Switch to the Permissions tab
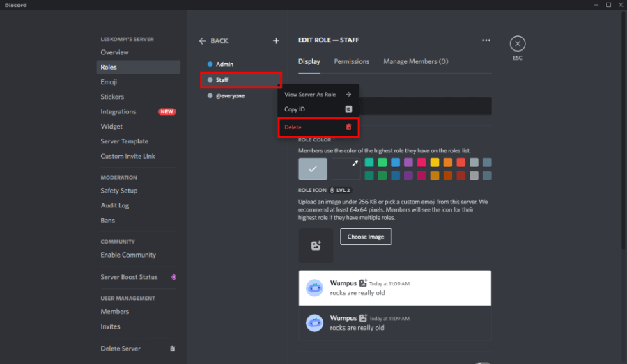The width and height of the screenshot is (627, 364). pyautogui.click(x=352, y=61)
